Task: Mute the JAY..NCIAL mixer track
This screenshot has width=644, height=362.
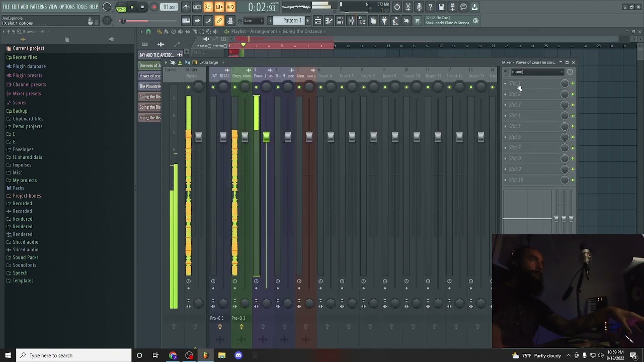Action: tap(213, 87)
